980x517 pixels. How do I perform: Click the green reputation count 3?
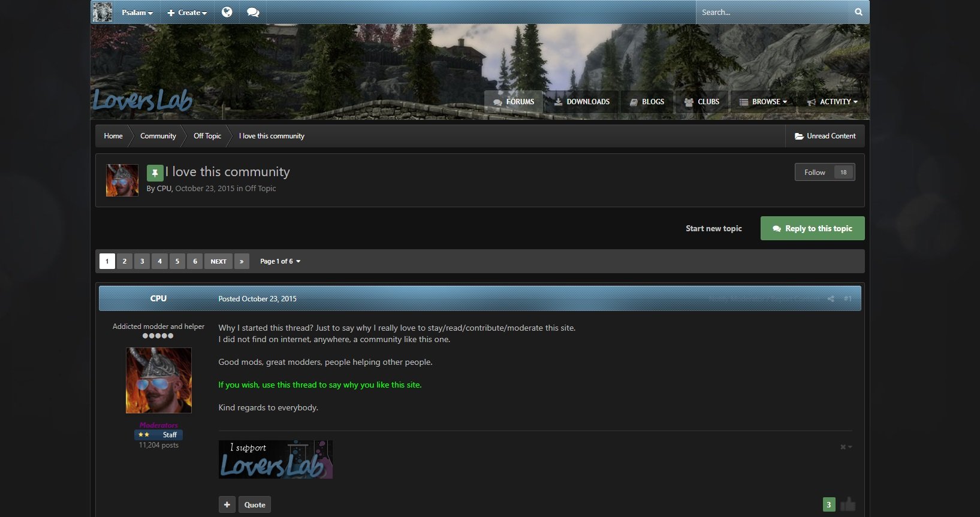tap(829, 504)
